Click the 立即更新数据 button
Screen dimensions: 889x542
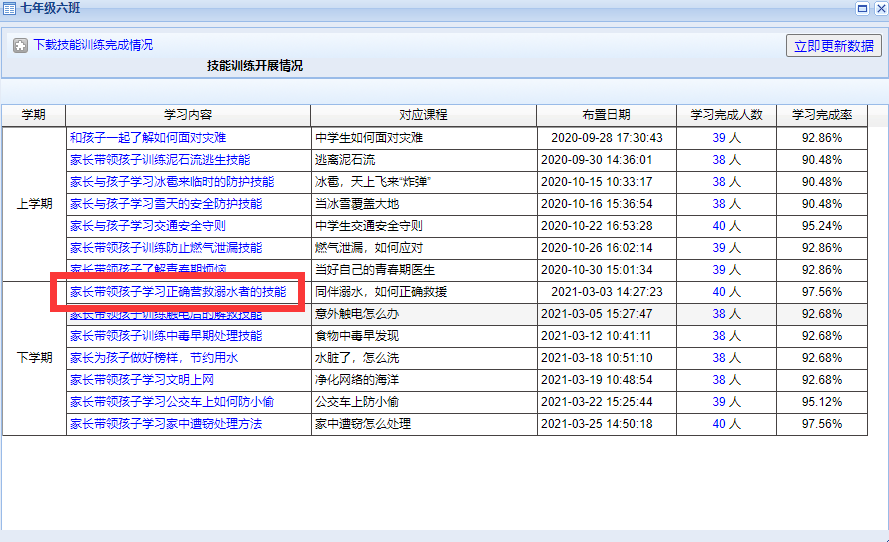(x=833, y=46)
